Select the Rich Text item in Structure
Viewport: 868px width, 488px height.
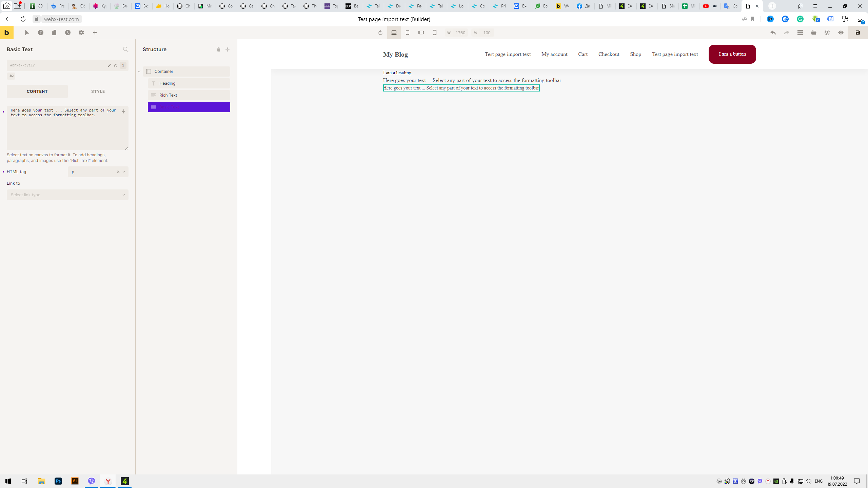189,95
